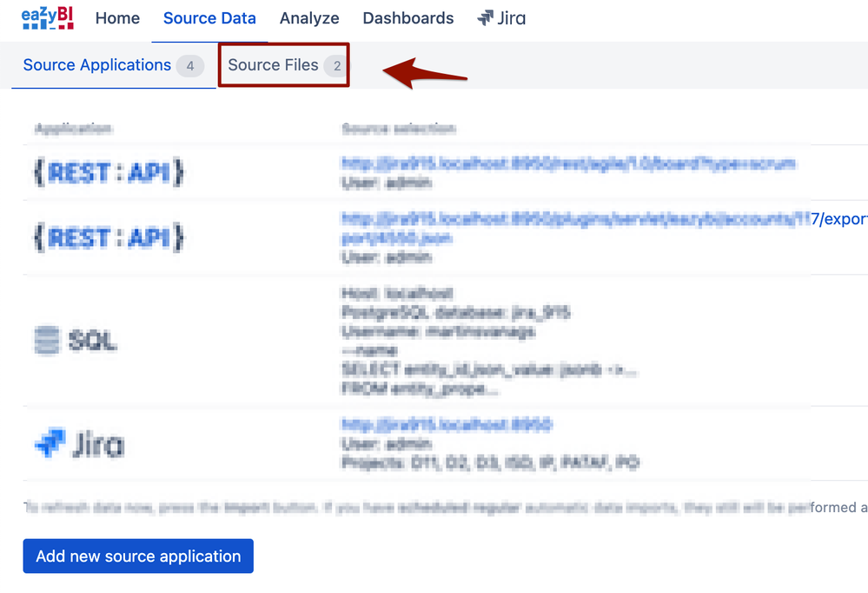Open the Dashboards section

408,18
